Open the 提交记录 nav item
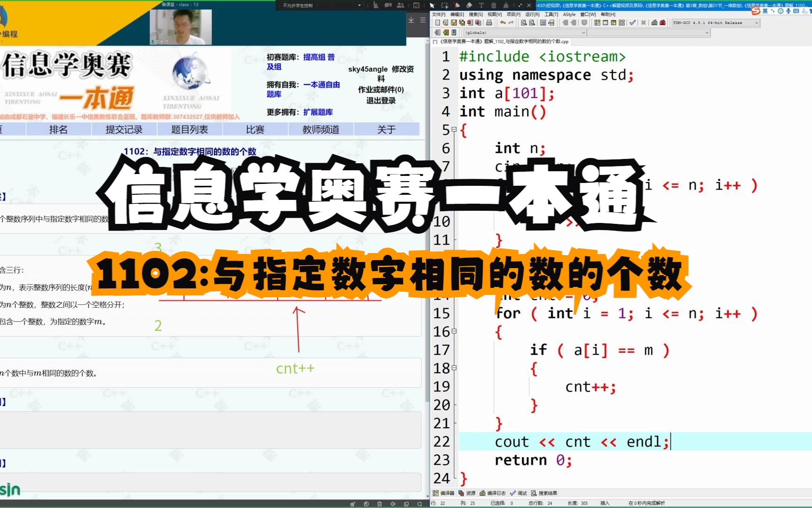Viewport: 812px width, 508px height. (x=124, y=129)
